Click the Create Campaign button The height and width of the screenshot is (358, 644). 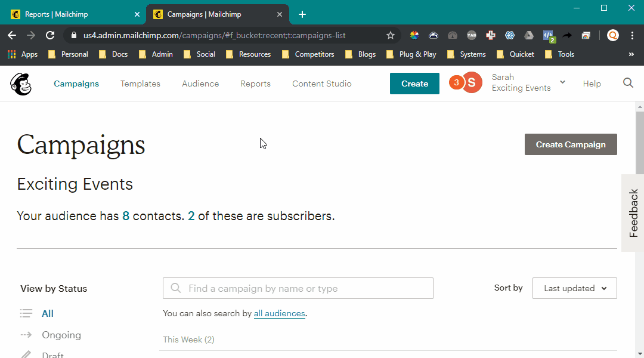[x=571, y=144]
